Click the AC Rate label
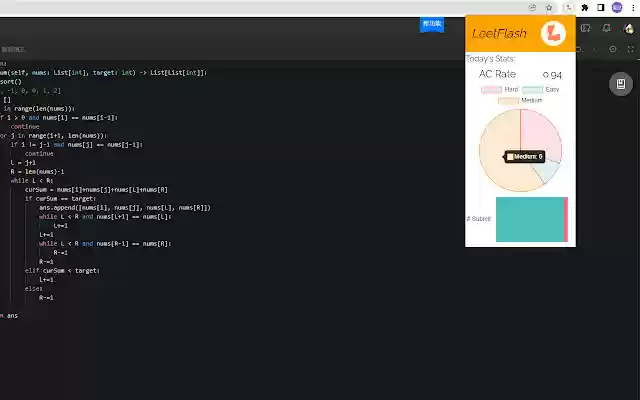The image size is (640, 400). pos(497,74)
